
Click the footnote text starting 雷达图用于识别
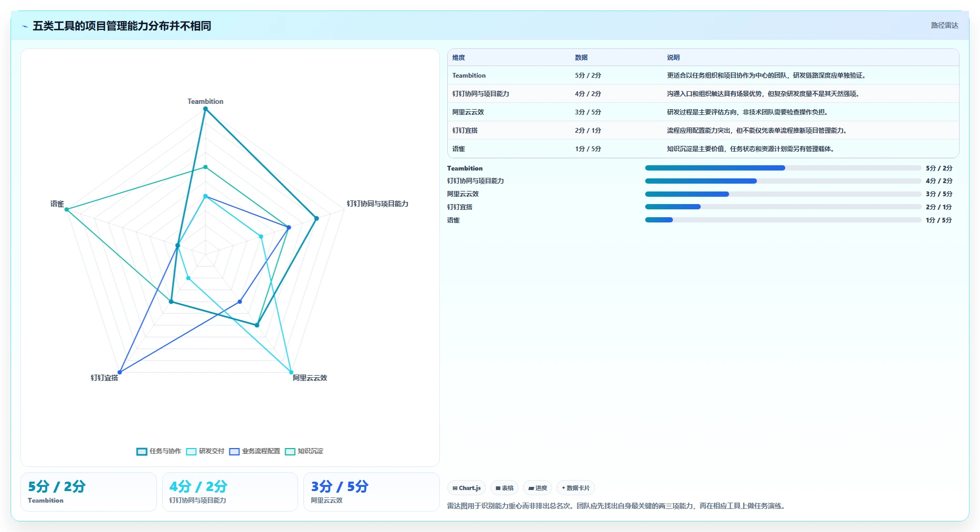point(617,506)
